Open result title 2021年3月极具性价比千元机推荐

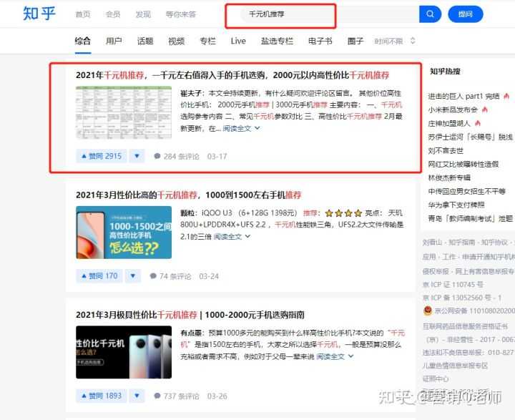190,315
